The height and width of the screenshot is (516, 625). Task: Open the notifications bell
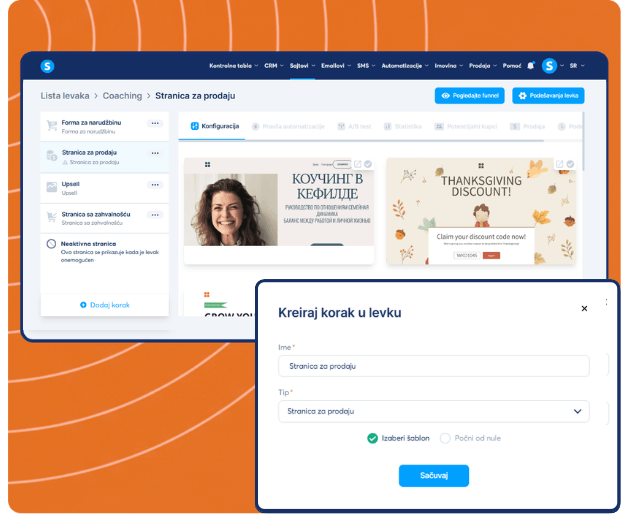[531, 65]
